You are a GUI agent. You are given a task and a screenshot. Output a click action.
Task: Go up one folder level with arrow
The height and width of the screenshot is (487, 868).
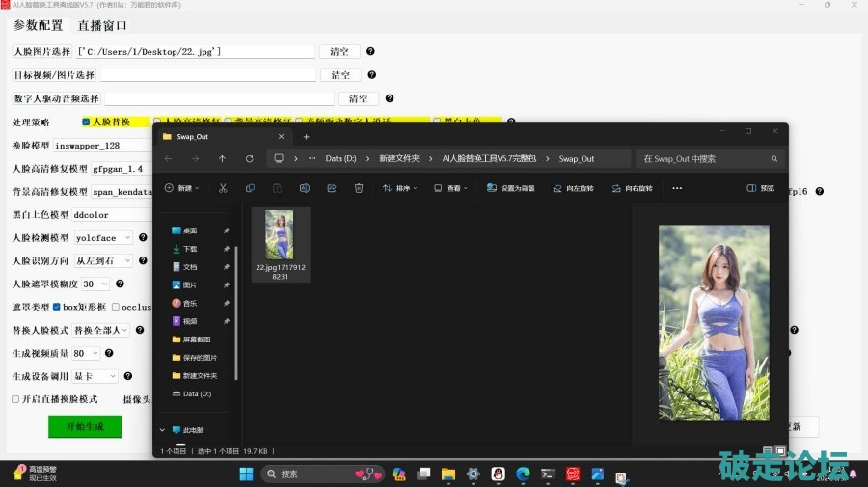[x=222, y=159]
